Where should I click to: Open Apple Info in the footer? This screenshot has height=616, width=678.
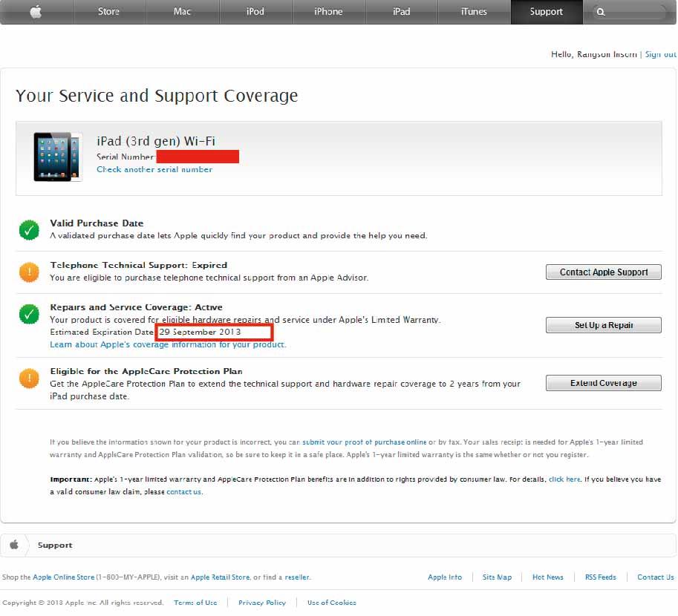[x=445, y=577]
